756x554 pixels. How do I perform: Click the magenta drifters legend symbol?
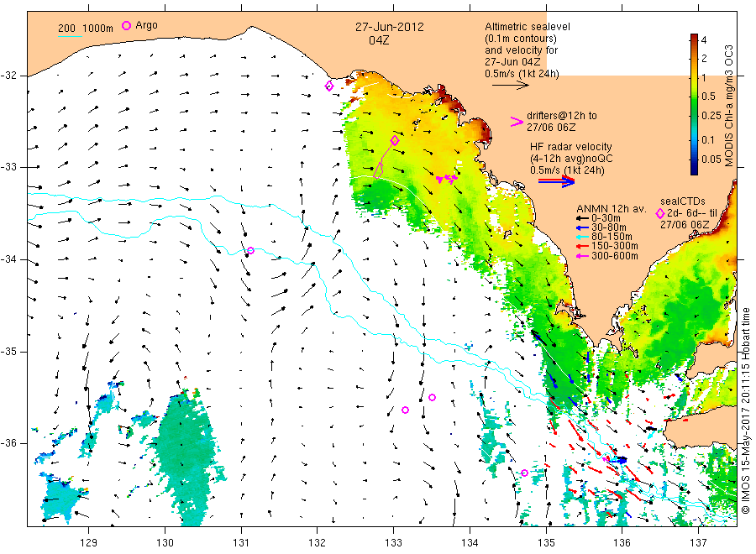click(517, 122)
